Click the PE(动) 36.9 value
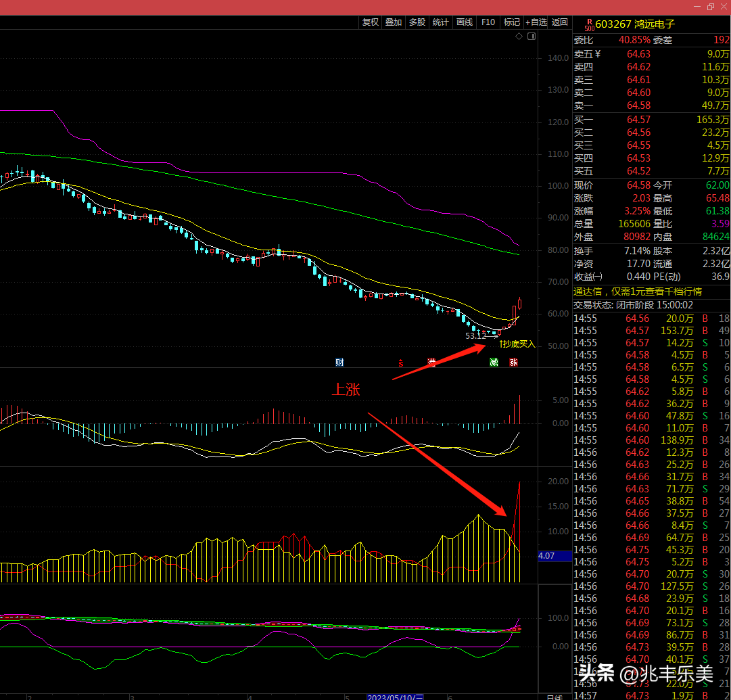This screenshot has width=731, height=700. tap(720, 277)
